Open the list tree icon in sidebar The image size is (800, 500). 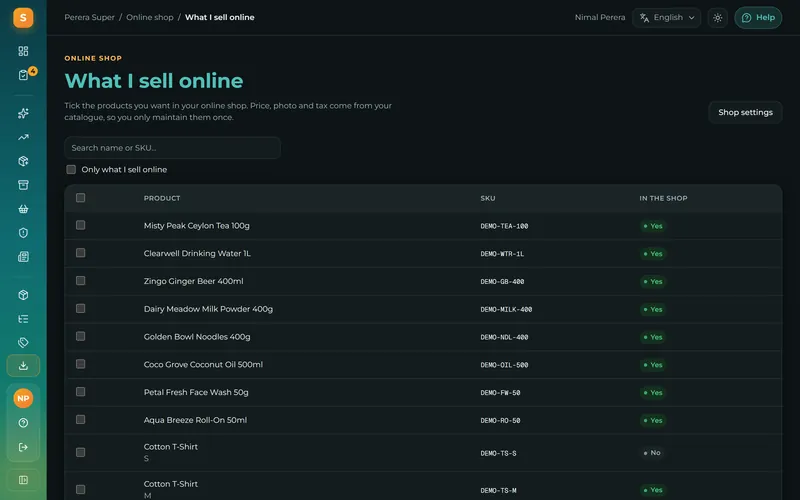(x=23, y=319)
